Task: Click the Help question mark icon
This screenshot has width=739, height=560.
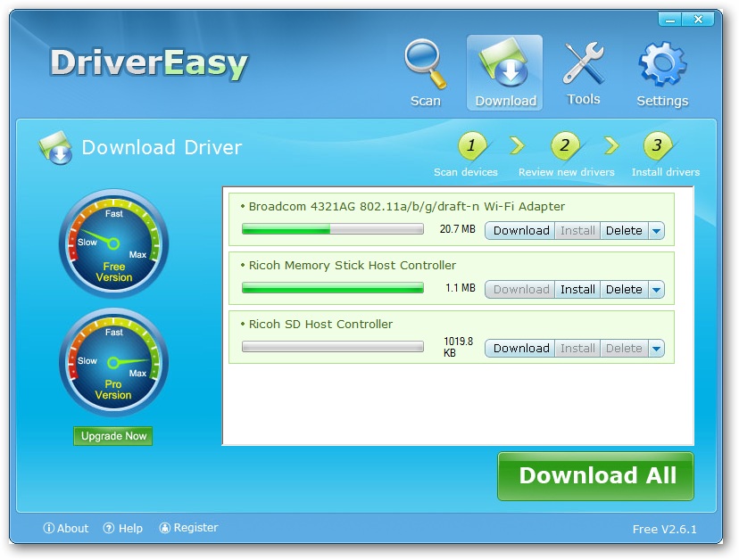Action: point(109,528)
